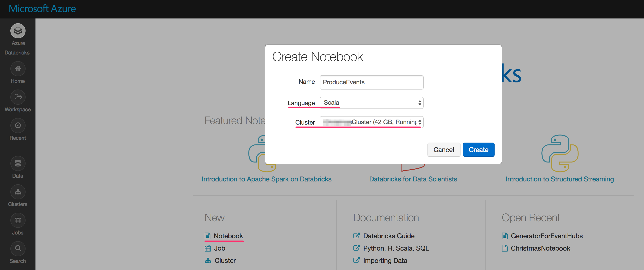Click external link icon beside Importing Data
The image size is (644, 270).
357,260
